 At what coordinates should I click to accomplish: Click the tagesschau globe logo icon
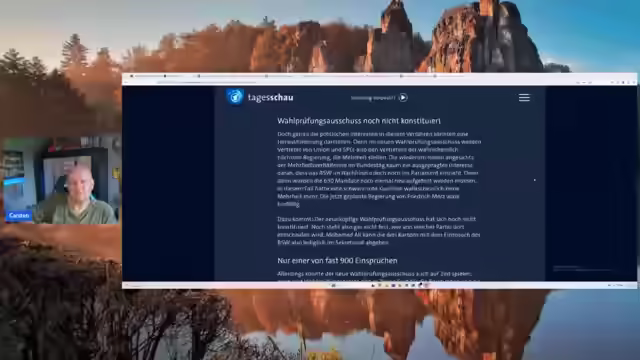point(235,97)
